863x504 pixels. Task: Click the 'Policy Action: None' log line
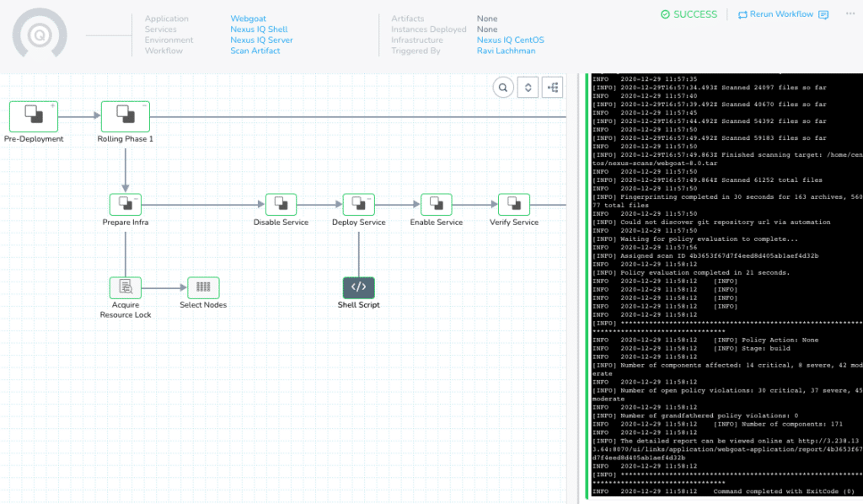(x=705, y=340)
